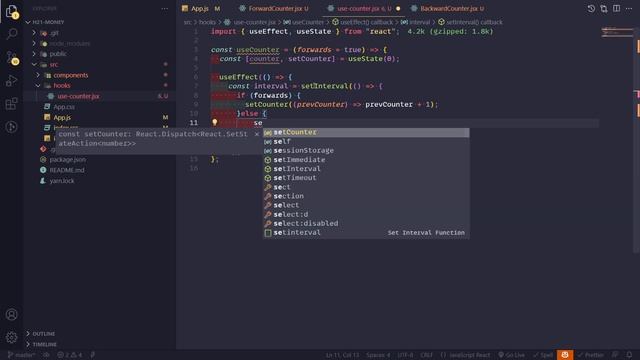Open README.md in the file tree
The width and height of the screenshot is (640, 360).
pos(67,170)
